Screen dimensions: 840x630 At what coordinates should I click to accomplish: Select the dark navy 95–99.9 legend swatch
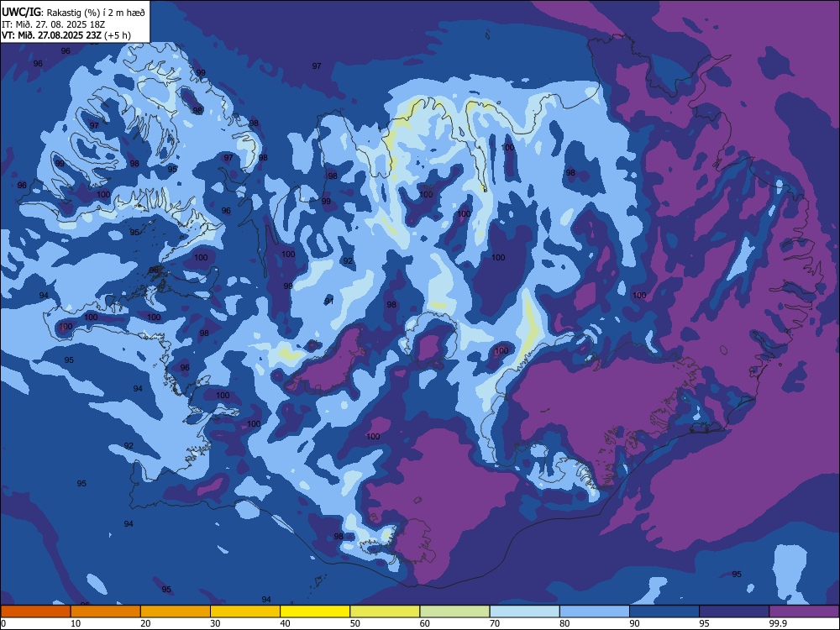coord(734,612)
